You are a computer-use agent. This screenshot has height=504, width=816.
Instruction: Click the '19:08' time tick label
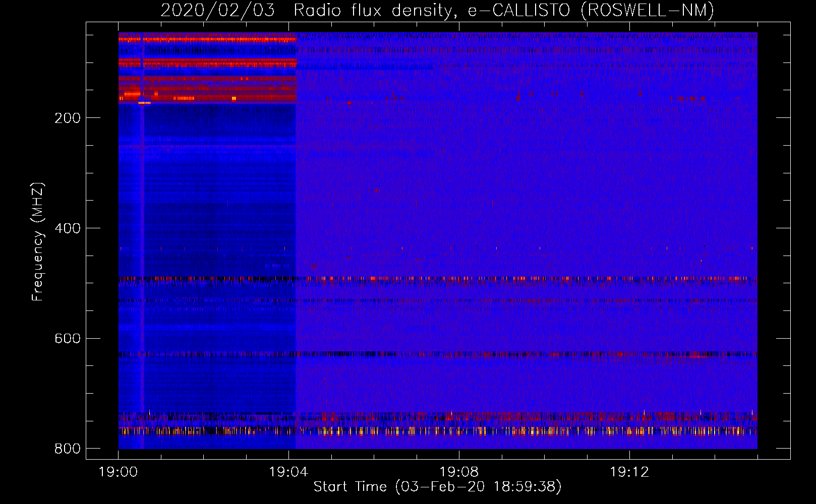459,472
